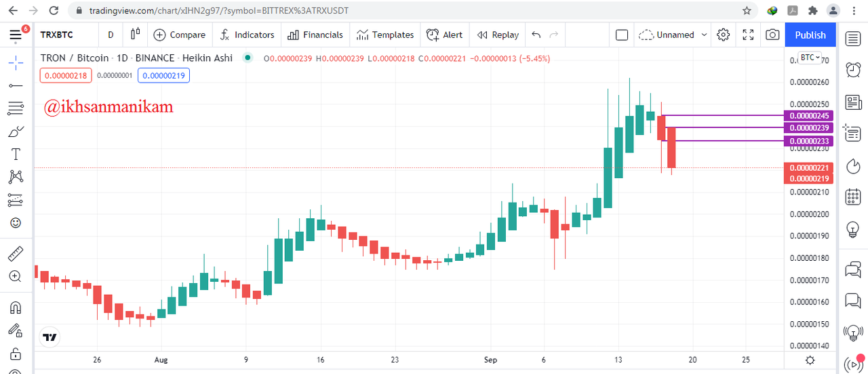
Task: Toggle lock all drawing tools
Action: pos(16,354)
